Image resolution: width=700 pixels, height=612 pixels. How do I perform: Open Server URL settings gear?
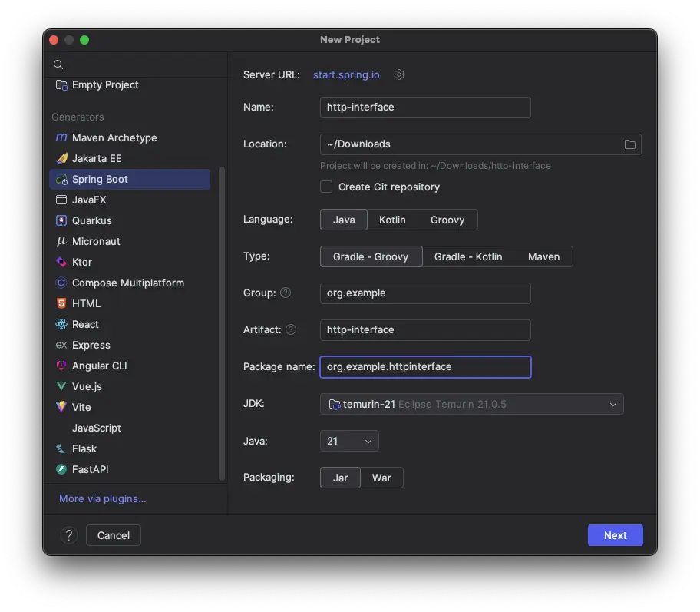click(x=399, y=74)
